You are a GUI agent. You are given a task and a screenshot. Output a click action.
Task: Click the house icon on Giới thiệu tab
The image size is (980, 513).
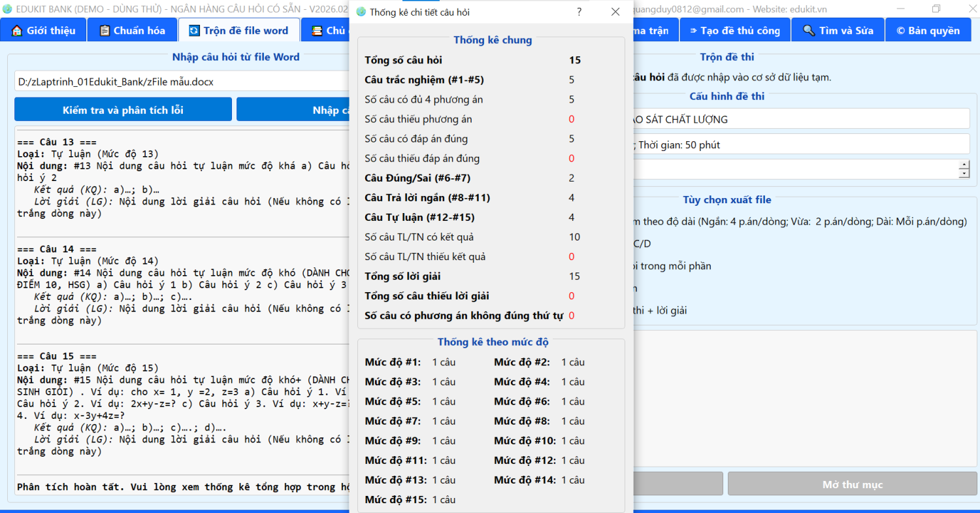pyautogui.click(x=17, y=31)
